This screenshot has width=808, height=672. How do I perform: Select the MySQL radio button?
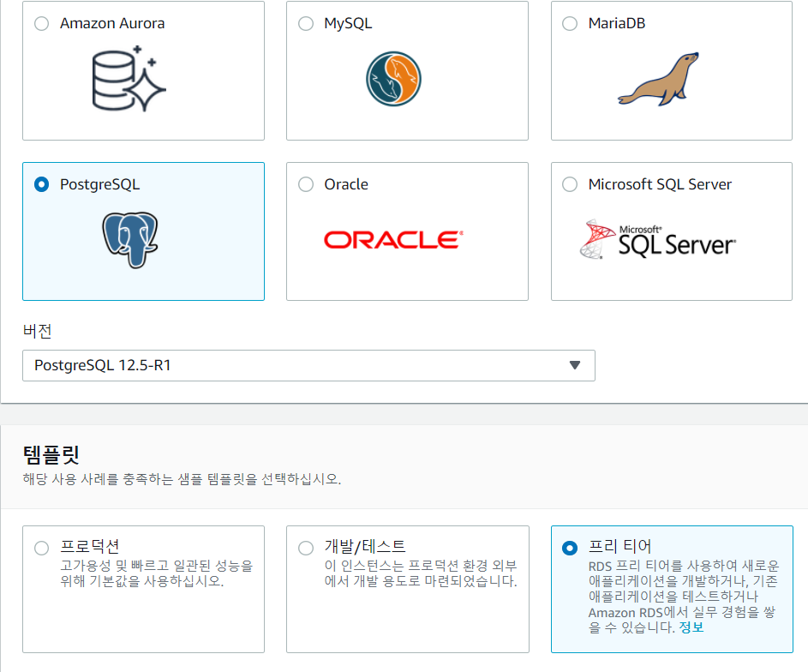point(306,24)
